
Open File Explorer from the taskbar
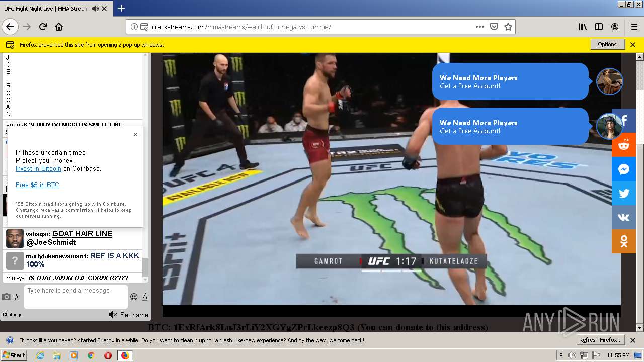pos(57,355)
